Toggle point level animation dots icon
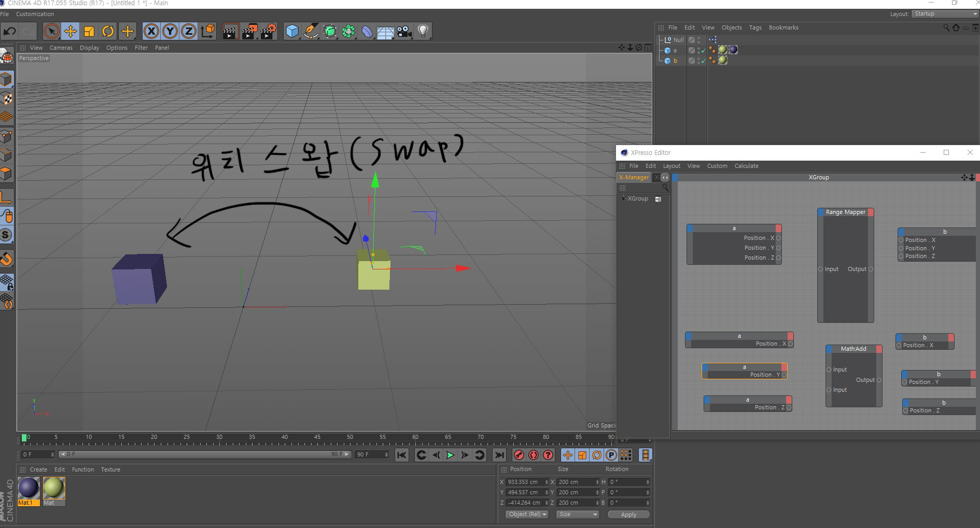The image size is (980, 528). click(x=626, y=455)
